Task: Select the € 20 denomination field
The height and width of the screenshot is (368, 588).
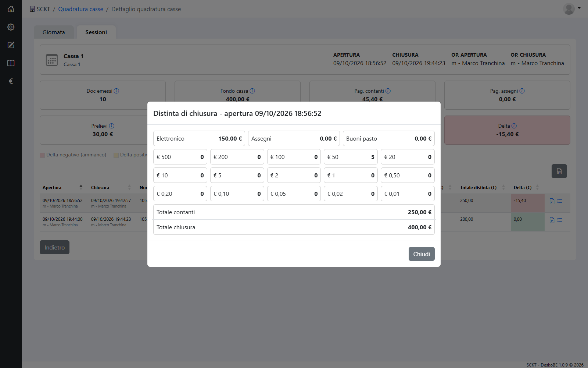Action: [x=408, y=157]
